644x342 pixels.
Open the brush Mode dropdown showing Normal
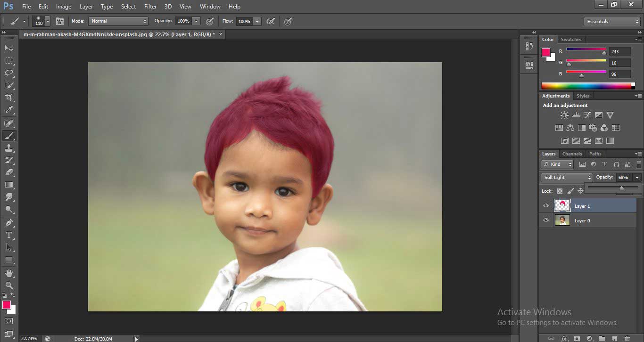click(118, 21)
